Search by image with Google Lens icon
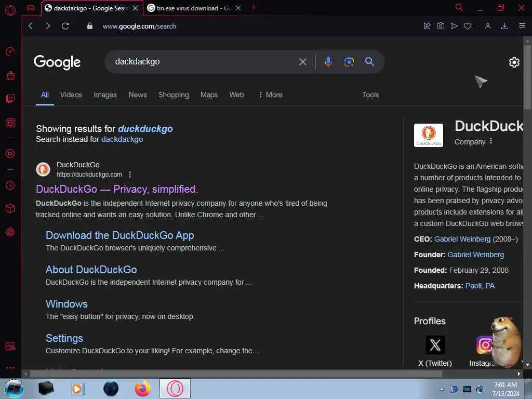 pos(349,62)
